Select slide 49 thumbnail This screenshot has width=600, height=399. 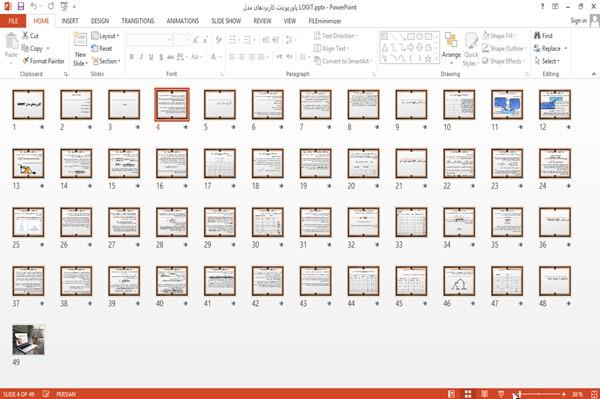point(28,340)
